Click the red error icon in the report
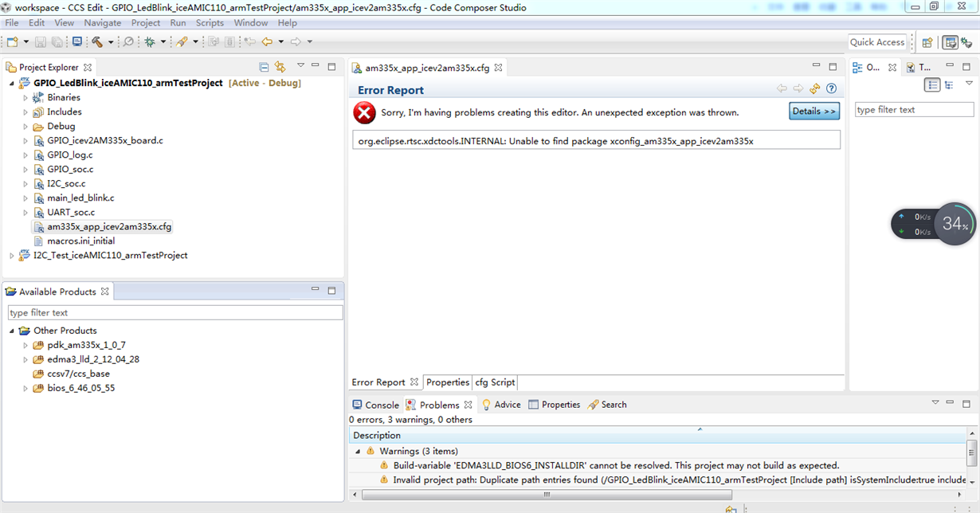 [x=365, y=112]
